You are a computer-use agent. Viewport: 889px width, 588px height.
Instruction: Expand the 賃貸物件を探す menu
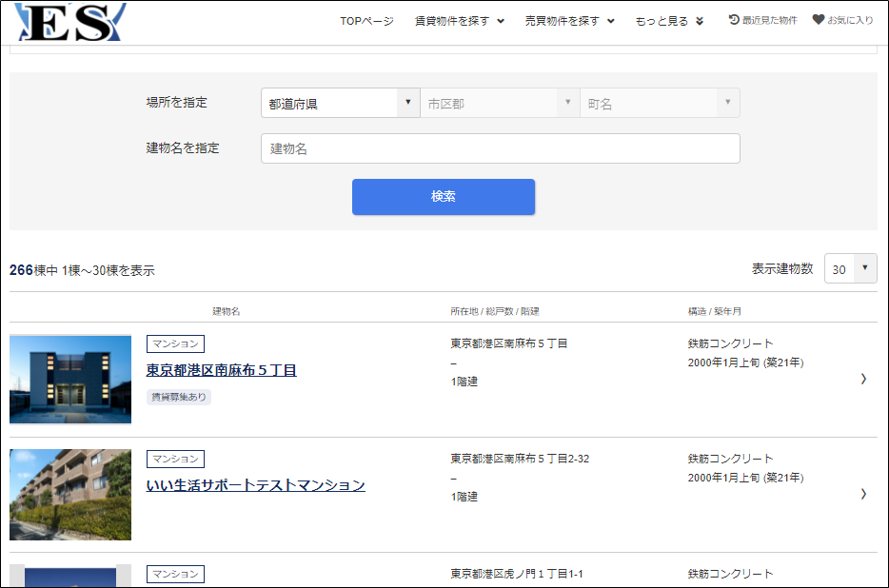click(x=460, y=21)
